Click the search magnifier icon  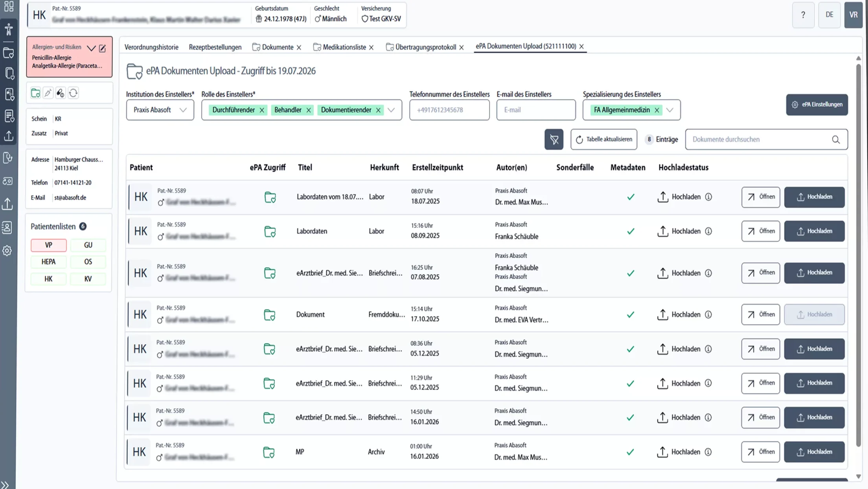(x=836, y=140)
